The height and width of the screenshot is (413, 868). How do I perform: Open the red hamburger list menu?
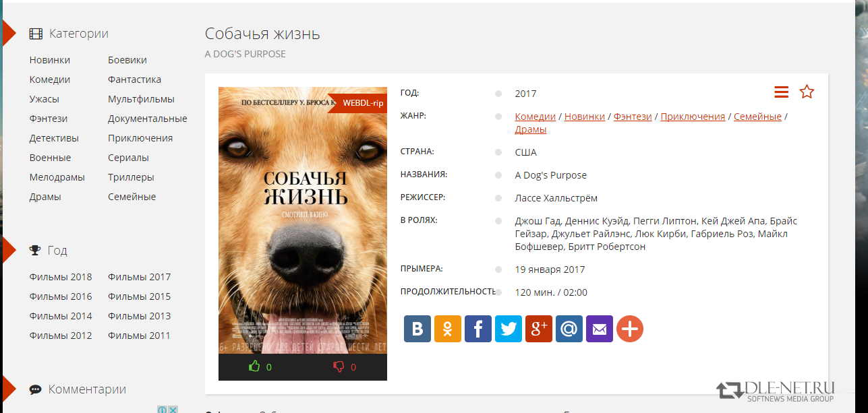pyautogui.click(x=781, y=92)
